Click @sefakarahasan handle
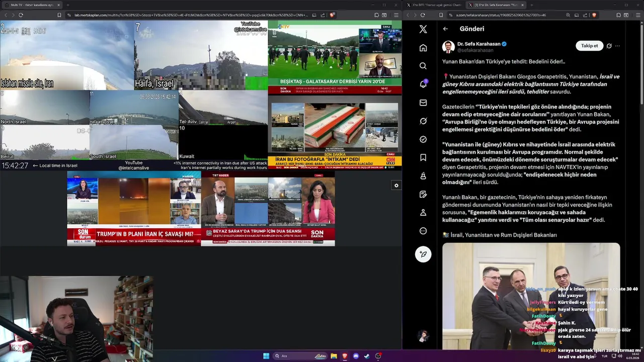Viewport: 644px width, 362px height. tap(475, 50)
